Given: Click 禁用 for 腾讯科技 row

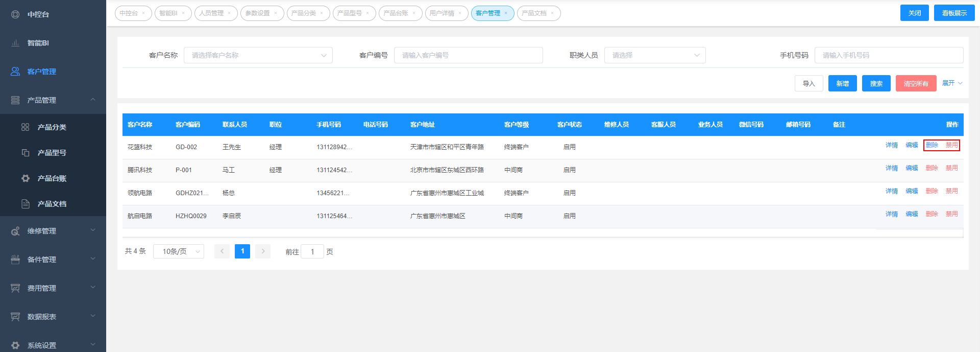Looking at the screenshot, I should (x=951, y=168).
